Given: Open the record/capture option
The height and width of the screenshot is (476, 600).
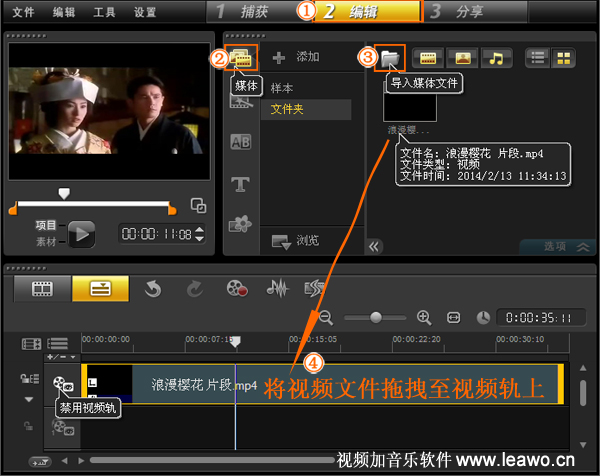Looking at the screenshot, I should [x=237, y=289].
